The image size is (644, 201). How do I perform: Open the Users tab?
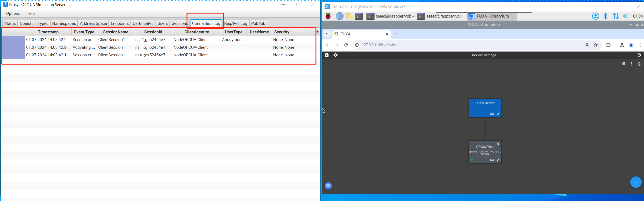pyautogui.click(x=163, y=23)
